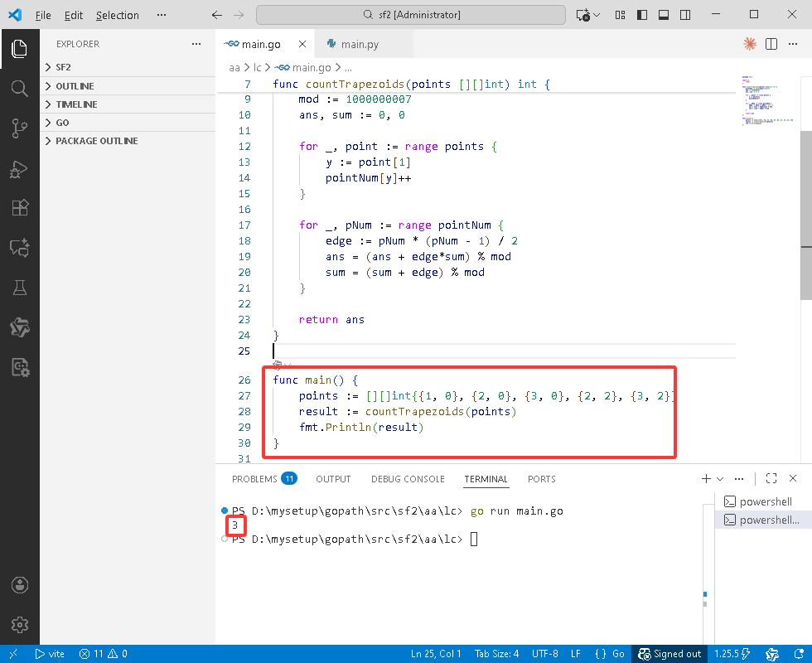The width and height of the screenshot is (812, 663).
Task: Close the main.go tab
Action: click(x=302, y=44)
